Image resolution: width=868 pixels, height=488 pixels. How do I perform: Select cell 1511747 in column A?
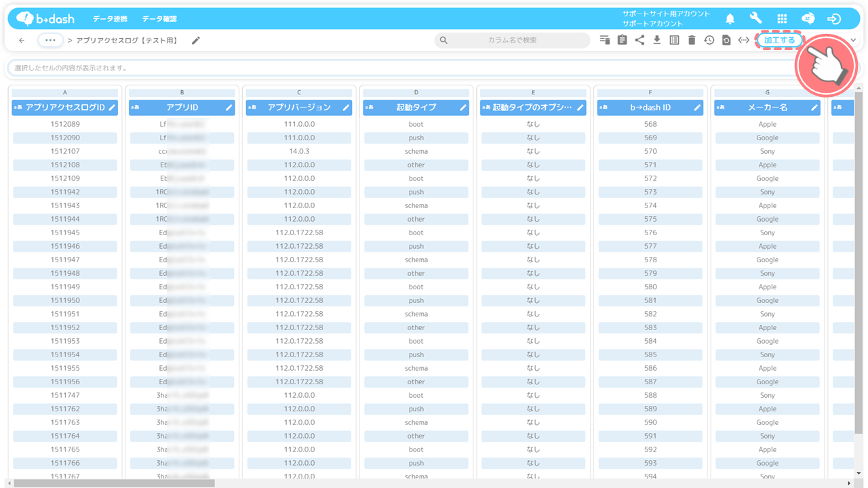click(x=65, y=395)
